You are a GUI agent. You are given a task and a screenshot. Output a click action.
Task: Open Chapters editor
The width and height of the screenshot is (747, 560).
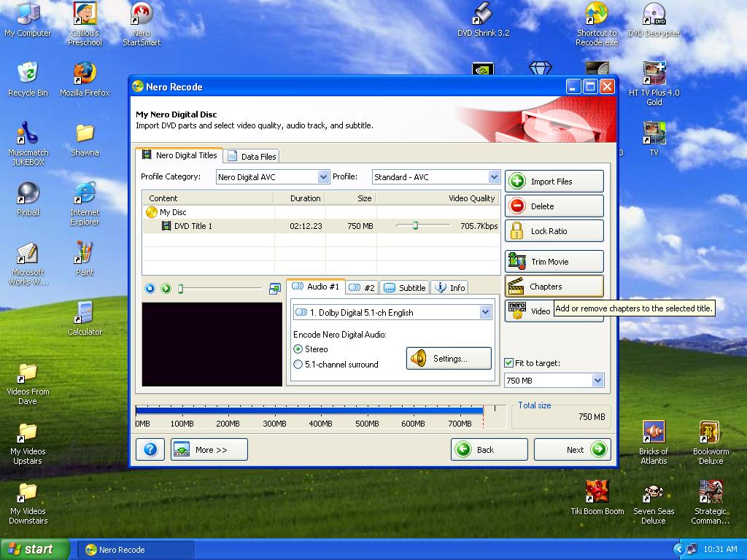[x=554, y=286]
